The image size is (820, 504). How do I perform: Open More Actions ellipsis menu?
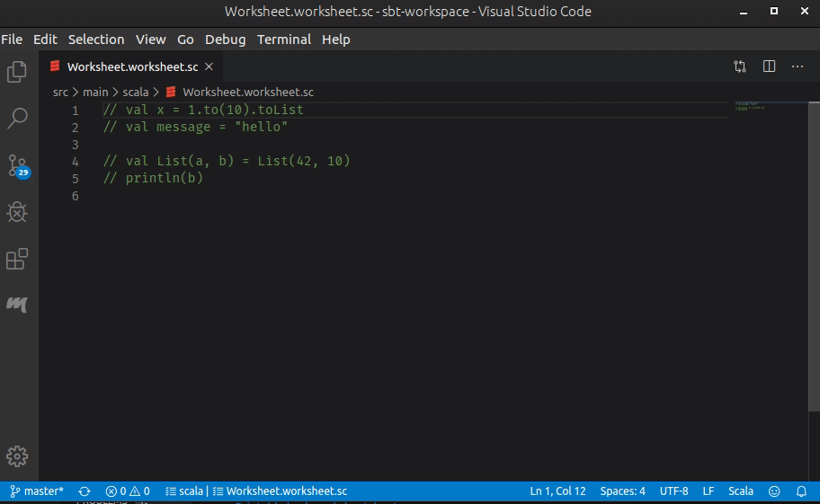(x=797, y=66)
